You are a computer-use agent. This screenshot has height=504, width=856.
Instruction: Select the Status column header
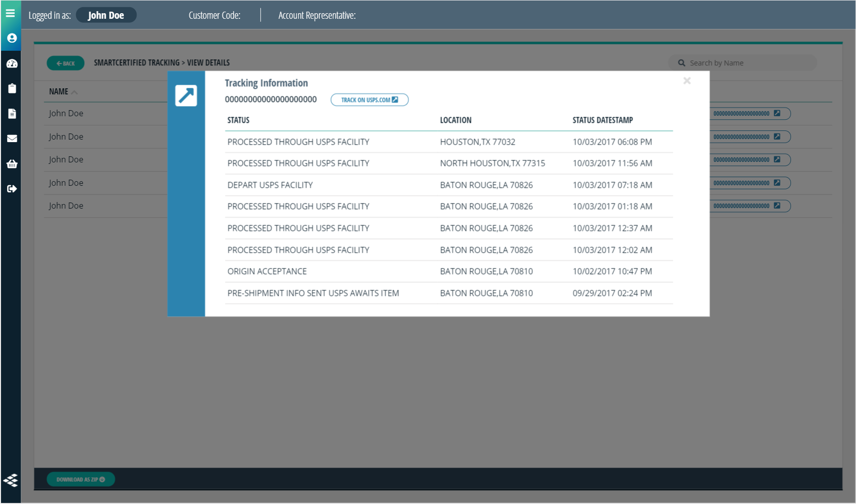pos(238,120)
